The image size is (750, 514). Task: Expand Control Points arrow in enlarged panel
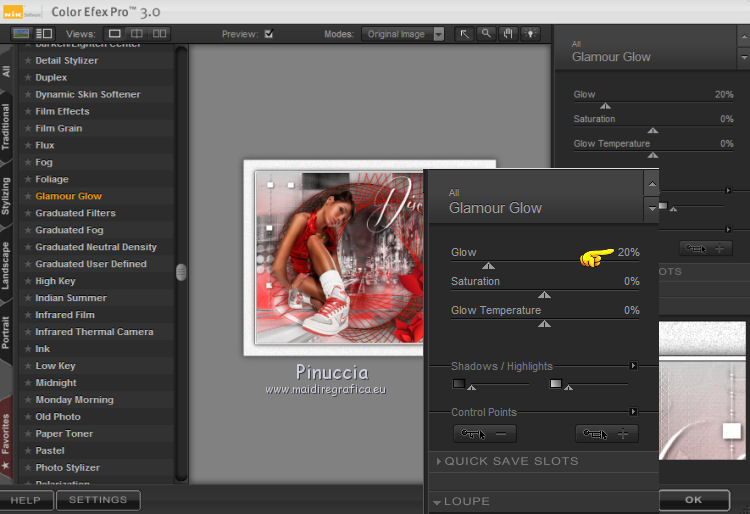click(633, 412)
